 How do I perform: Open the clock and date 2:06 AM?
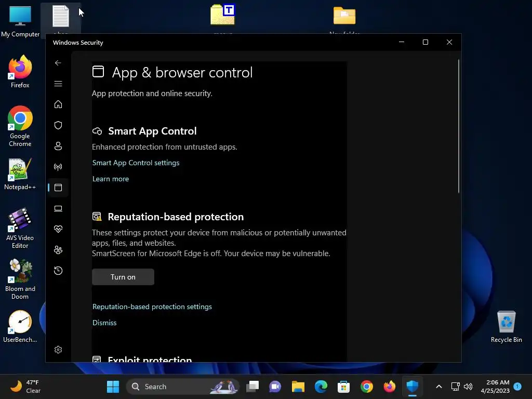point(495,387)
